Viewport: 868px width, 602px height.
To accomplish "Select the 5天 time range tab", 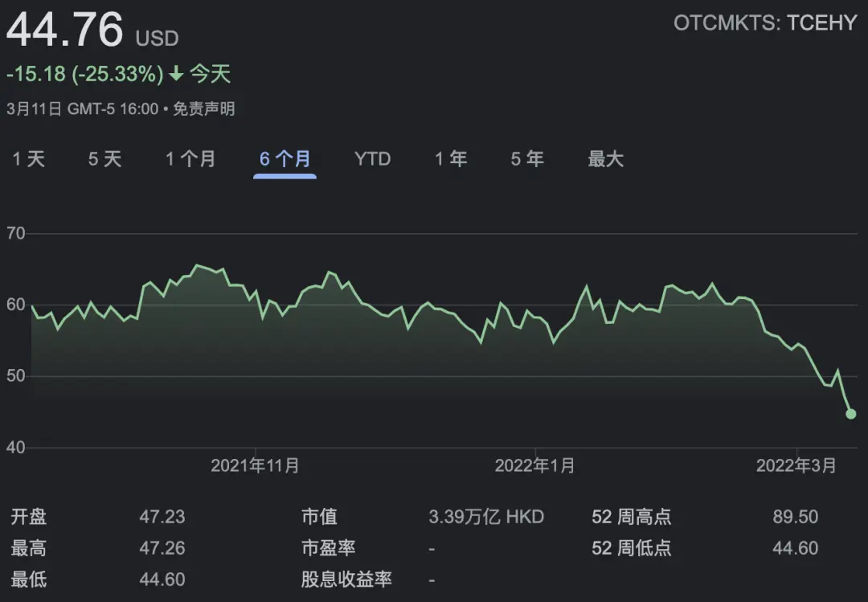I will point(104,159).
